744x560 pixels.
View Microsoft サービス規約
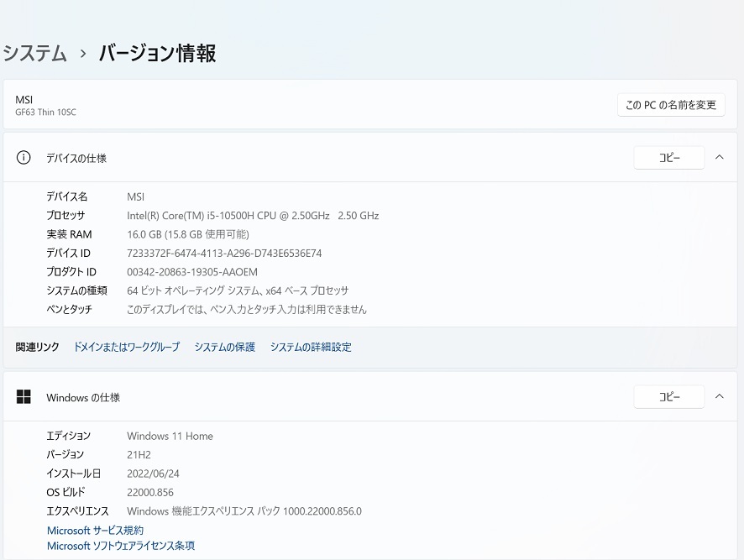[x=95, y=530]
